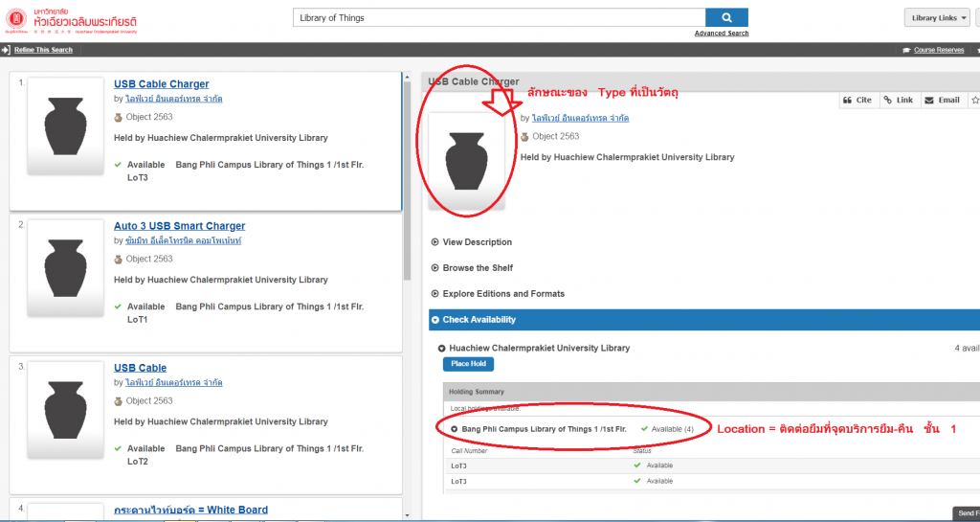Click the Place Hold button
Image resolution: width=980 pixels, height=522 pixels.
tap(468, 364)
